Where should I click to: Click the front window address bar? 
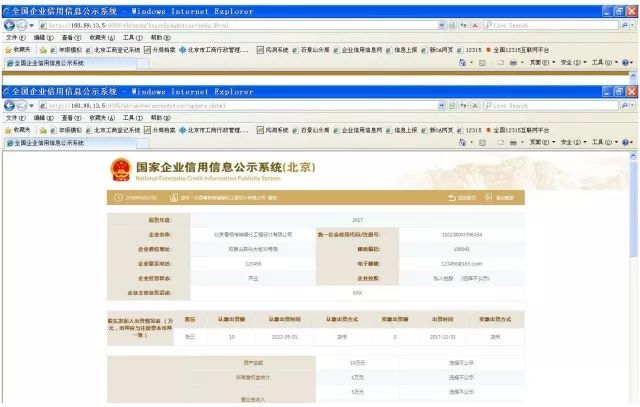click(238, 106)
